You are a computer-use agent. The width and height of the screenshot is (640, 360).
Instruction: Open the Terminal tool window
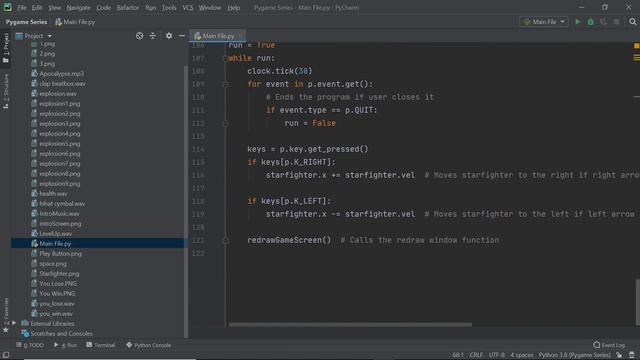point(101,345)
